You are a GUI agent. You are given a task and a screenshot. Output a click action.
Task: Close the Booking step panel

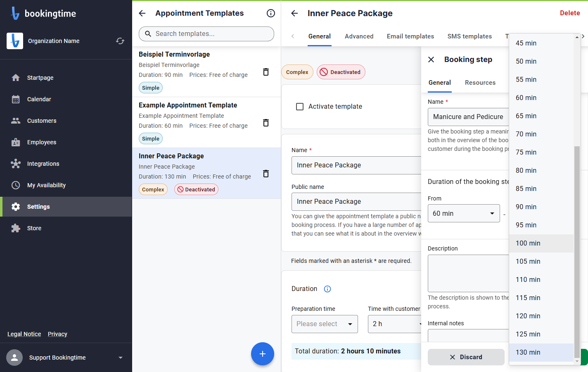431,60
